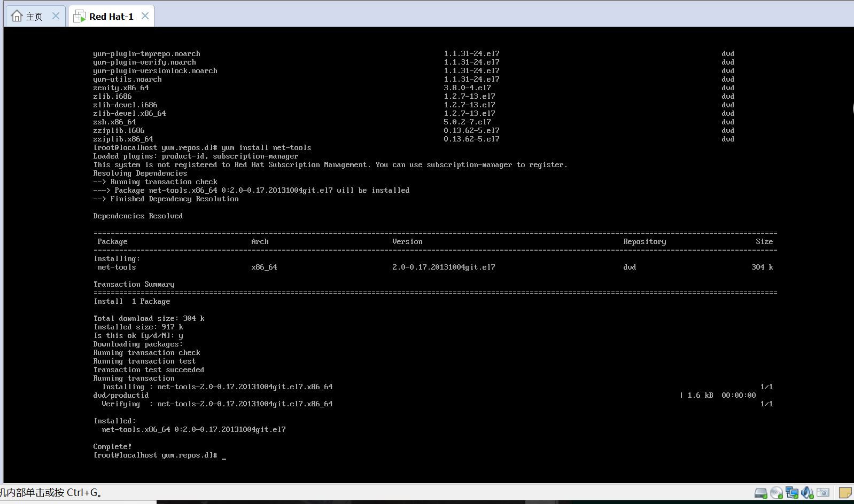This screenshot has width=854, height=504.
Task: Click the zenity.x86_64 package line
Action: [121, 88]
